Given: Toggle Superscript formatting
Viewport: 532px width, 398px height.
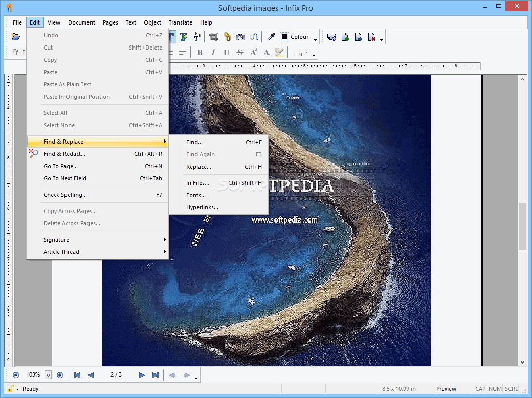Looking at the screenshot, I should 253,52.
